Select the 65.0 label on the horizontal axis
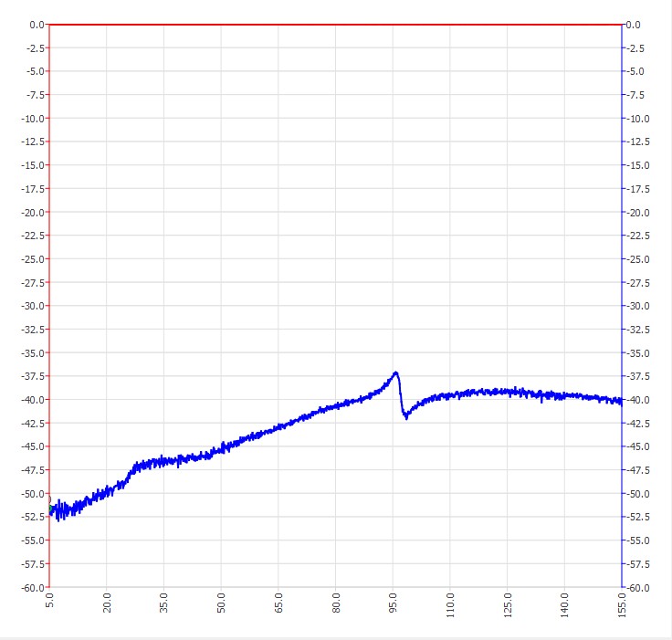 (278, 603)
